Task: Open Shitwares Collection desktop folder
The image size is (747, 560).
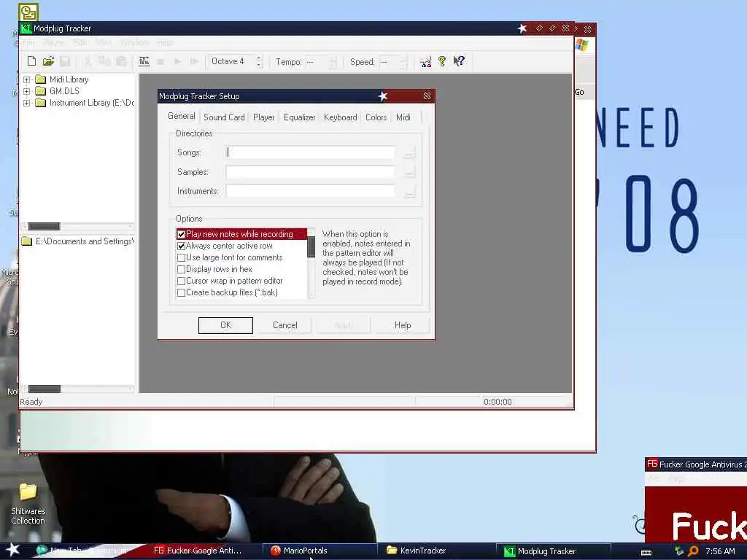Action: coord(28,504)
